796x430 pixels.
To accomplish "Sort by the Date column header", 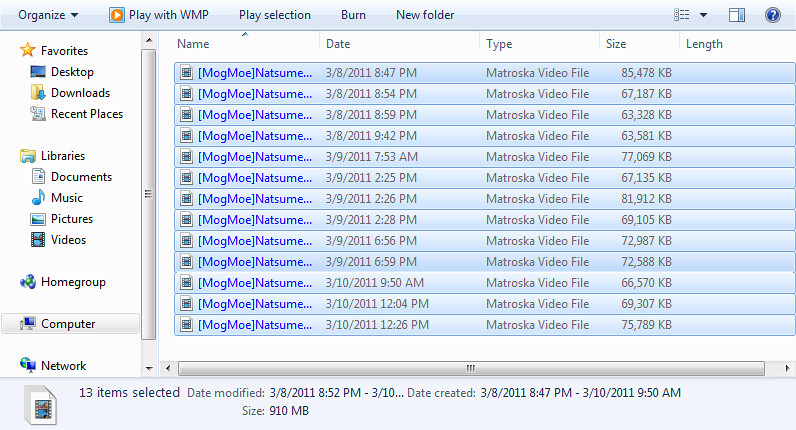I will coord(338,44).
